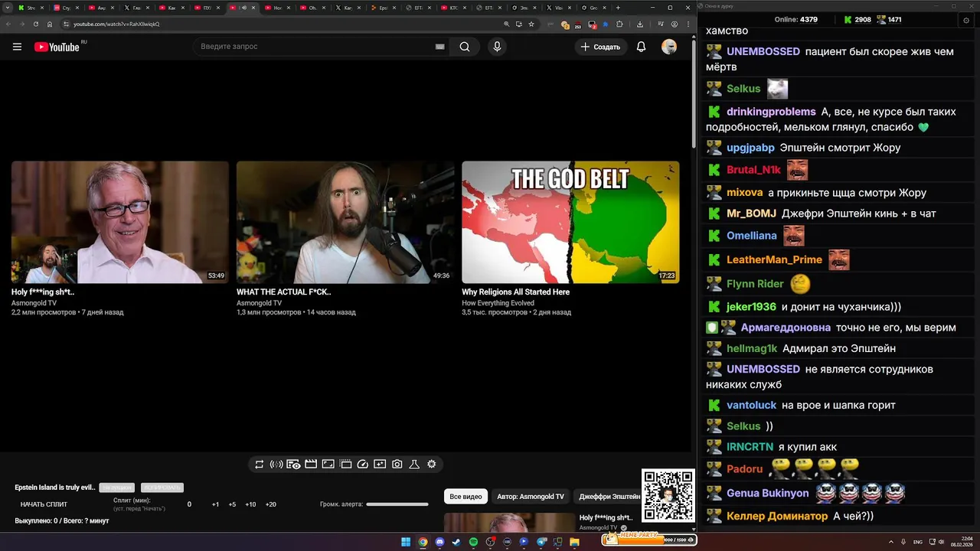Open the account avatar menu

pyautogui.click(x=669, y=47)
